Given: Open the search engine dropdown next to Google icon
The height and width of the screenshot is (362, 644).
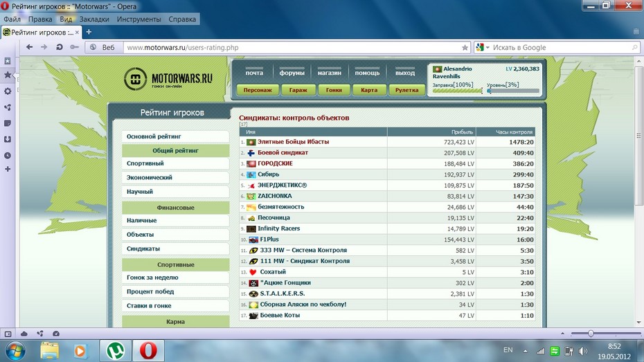Looking at the screenshot, I should pyautogui.click(x=488, y=48).
